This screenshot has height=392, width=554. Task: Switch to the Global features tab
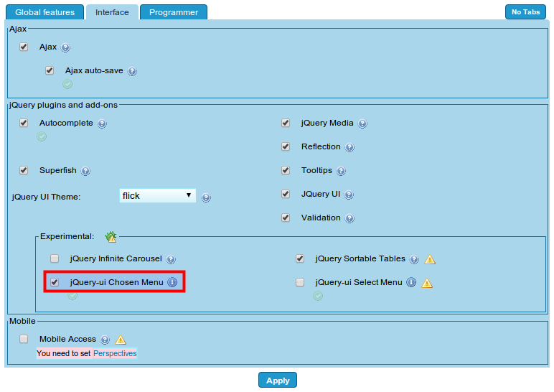pos(44,12)
